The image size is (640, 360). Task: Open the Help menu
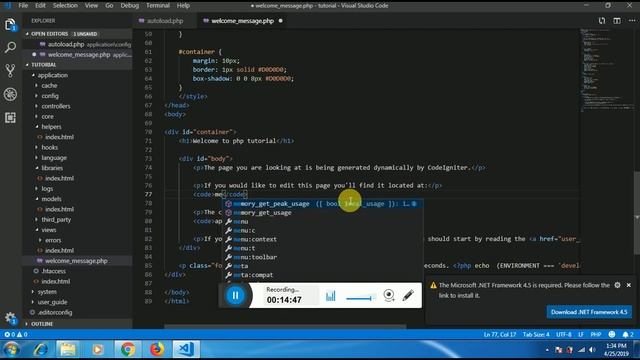click(x=183, y=5)
